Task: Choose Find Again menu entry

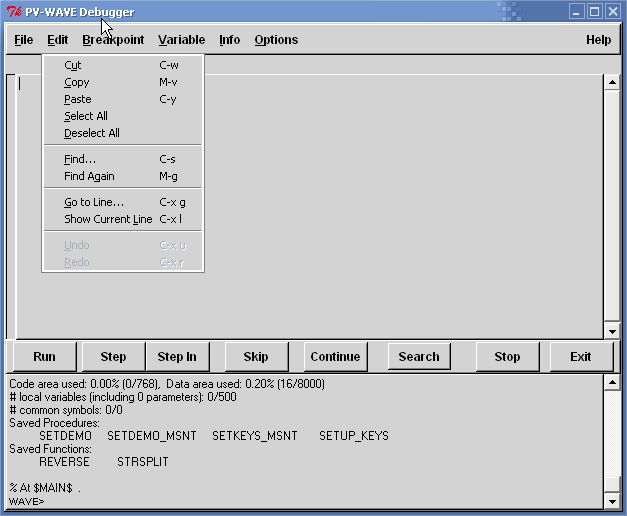Action: click(x=123, y=176)
